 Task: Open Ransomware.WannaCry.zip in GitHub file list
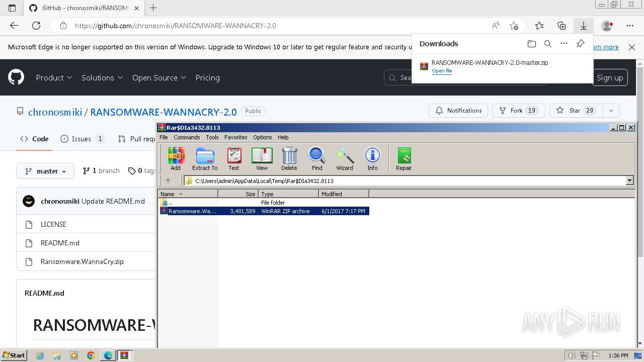click(x=82, y=261)
